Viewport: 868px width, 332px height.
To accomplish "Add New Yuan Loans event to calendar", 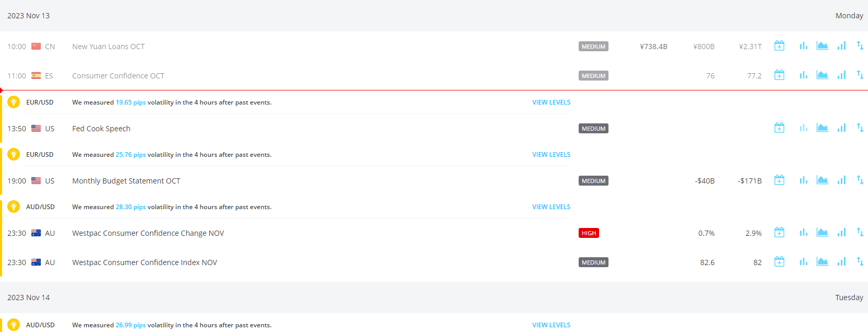I will (x=779, y=46).
